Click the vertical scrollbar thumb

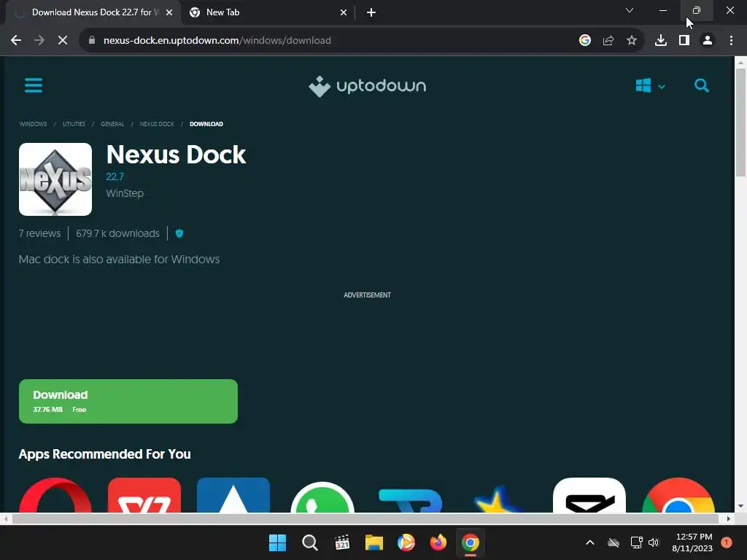point(740,122)
